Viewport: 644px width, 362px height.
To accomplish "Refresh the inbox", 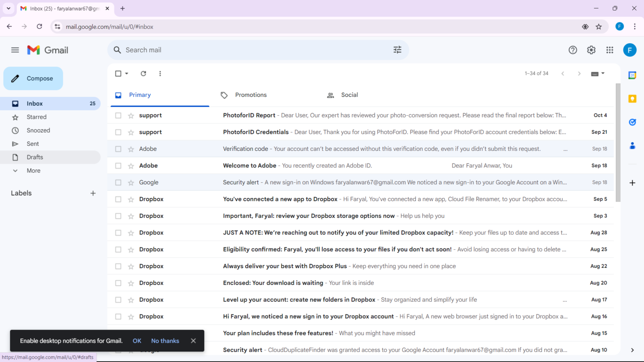I will point(143,73).
